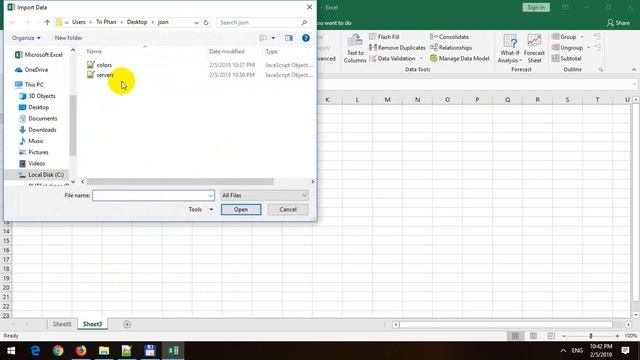Screen dimensions: 640x360
Task: Open notification center in system tray
Action: 625,351
